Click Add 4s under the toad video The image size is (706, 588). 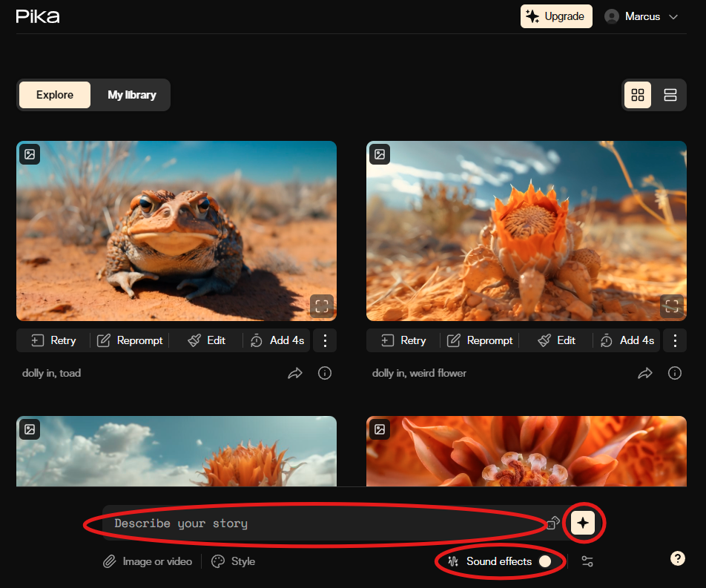pyautogui.click(x=277, y=341)
